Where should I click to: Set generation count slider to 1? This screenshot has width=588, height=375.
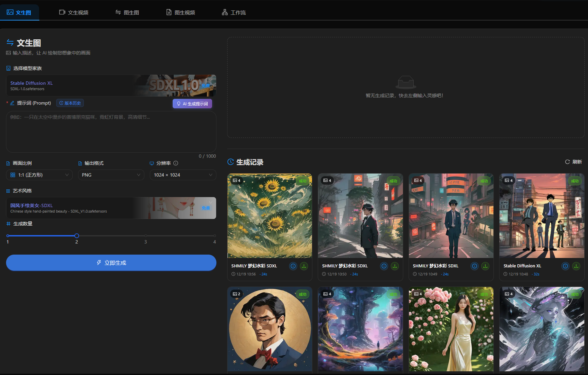(x=8, y=236)
